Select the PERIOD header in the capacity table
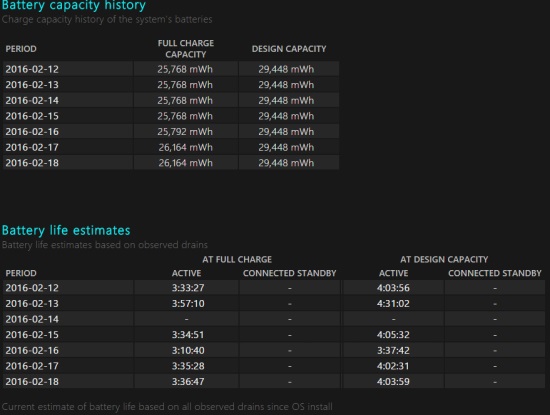This screenshot has width=550, height=415. click(x=21, y=49)
